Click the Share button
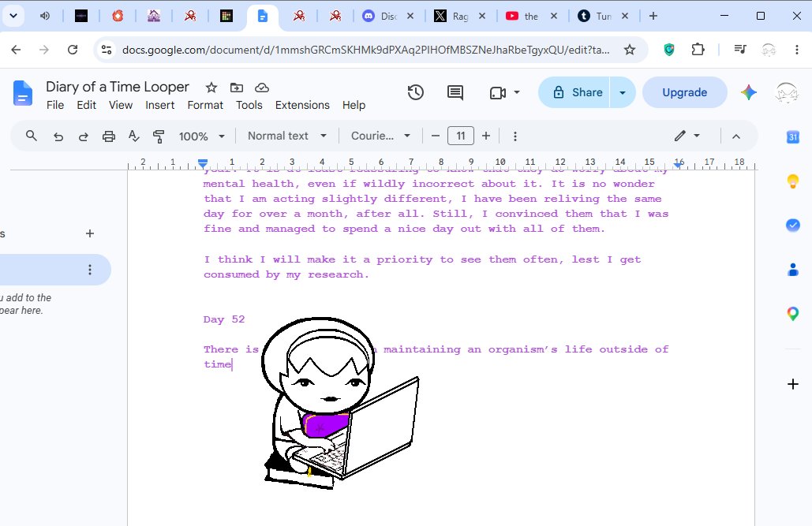Viewport: 812px width, 526px height. (x=576, y=93)
